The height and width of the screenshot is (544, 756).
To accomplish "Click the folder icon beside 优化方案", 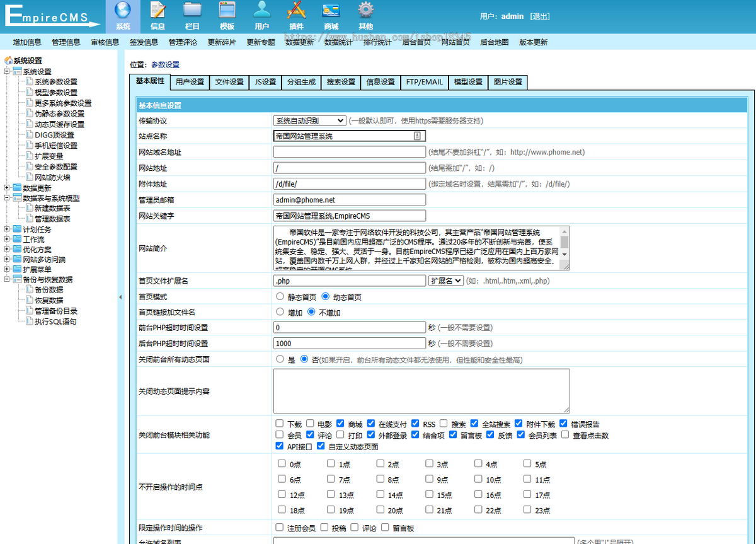I will [x=18, y=250].
